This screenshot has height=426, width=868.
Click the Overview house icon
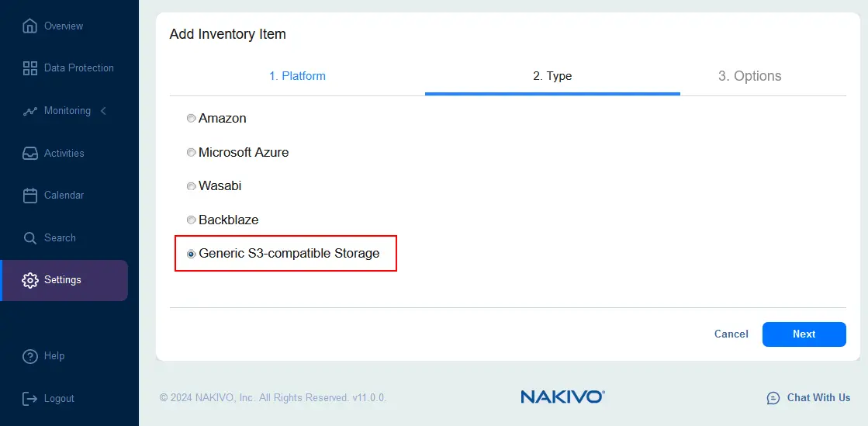click(x=30, y=26)
